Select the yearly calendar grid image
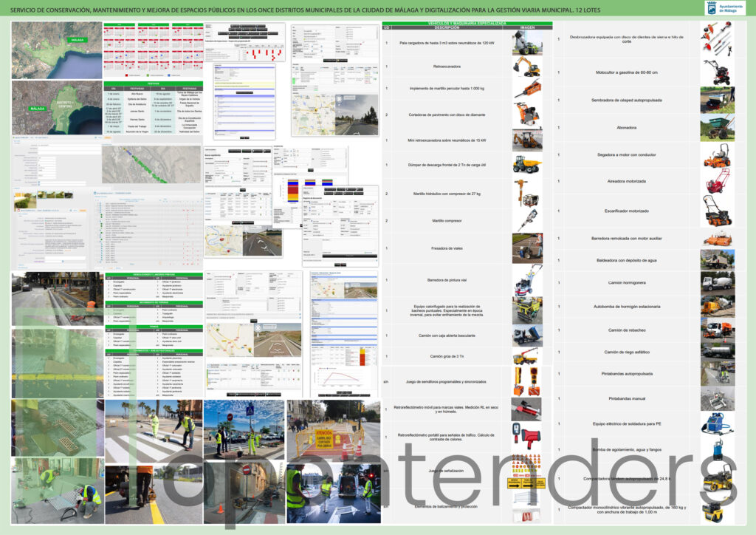 (x=154, y=50)
